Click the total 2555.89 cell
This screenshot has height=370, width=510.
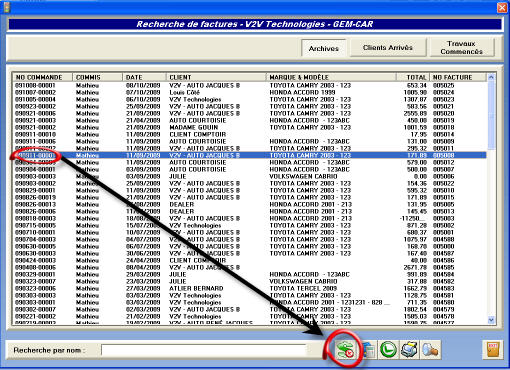coord(415,113)
